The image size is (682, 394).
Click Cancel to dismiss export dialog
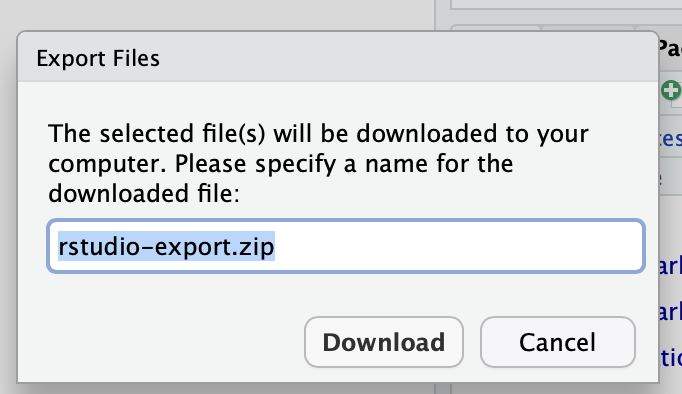(x=558, y=342)
